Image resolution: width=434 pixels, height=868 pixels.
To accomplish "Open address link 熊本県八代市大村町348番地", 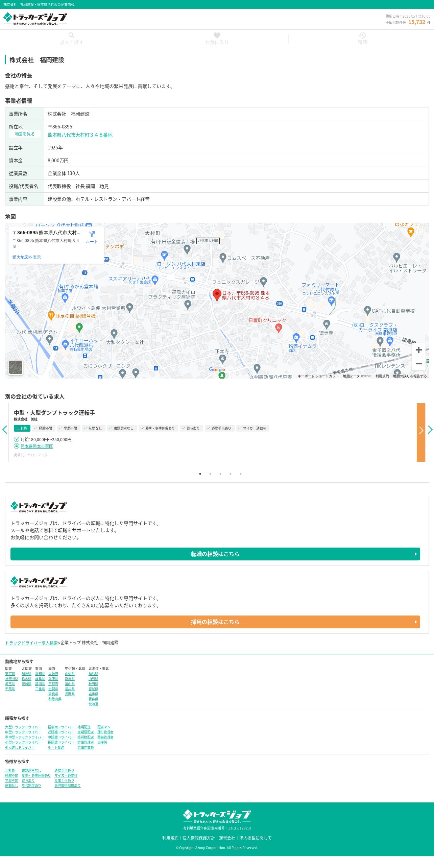I will [80, 135].
